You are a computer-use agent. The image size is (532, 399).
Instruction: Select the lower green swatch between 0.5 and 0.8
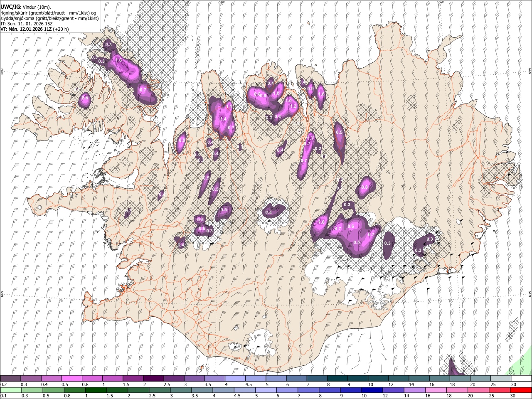[52, 390]
